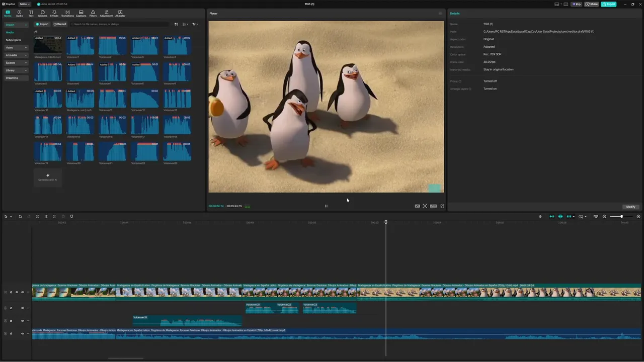Select the Madagascar h264 video thumbnail
644x362 pixels.
48,45
